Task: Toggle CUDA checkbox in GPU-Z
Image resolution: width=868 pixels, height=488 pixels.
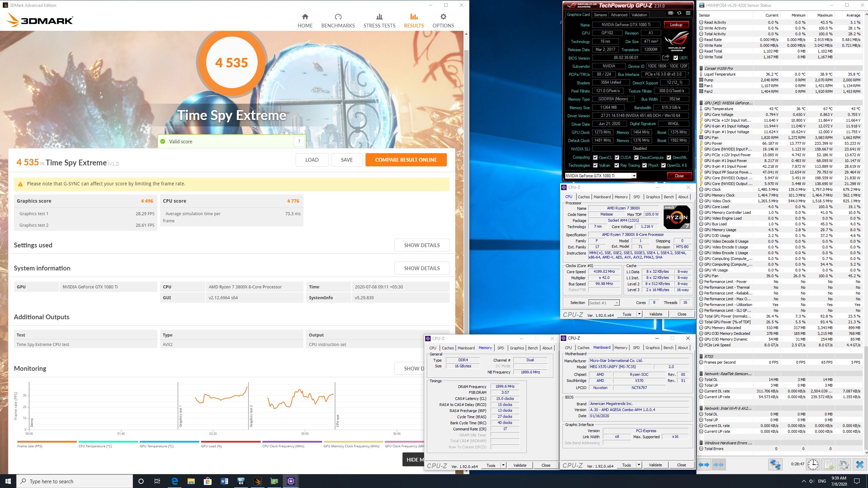Action: (617, 158)
